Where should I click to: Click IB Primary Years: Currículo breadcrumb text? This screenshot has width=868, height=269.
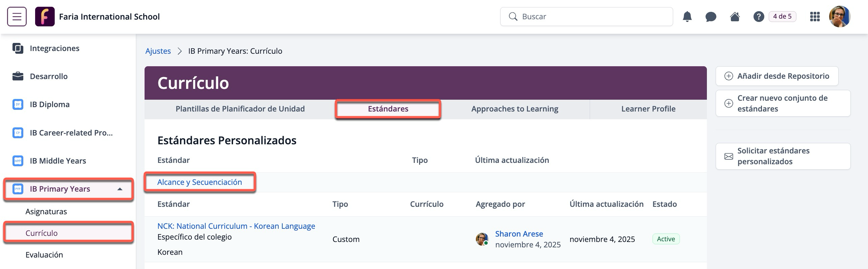(x=235, y=51)
